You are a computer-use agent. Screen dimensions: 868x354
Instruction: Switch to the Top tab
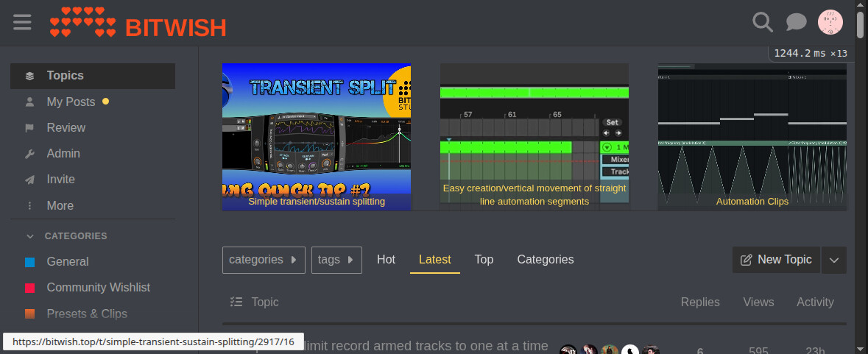pyautogui.click(x=484, y=260)
